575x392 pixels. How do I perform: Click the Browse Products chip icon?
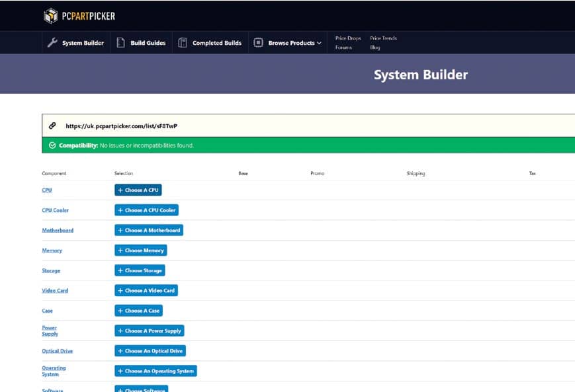[258, 42]
